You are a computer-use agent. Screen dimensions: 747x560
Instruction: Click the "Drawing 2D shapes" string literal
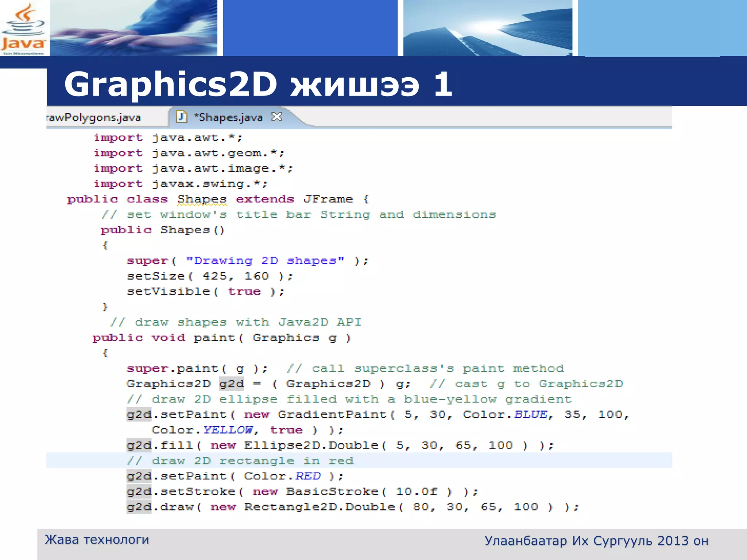tap(265, 261)
